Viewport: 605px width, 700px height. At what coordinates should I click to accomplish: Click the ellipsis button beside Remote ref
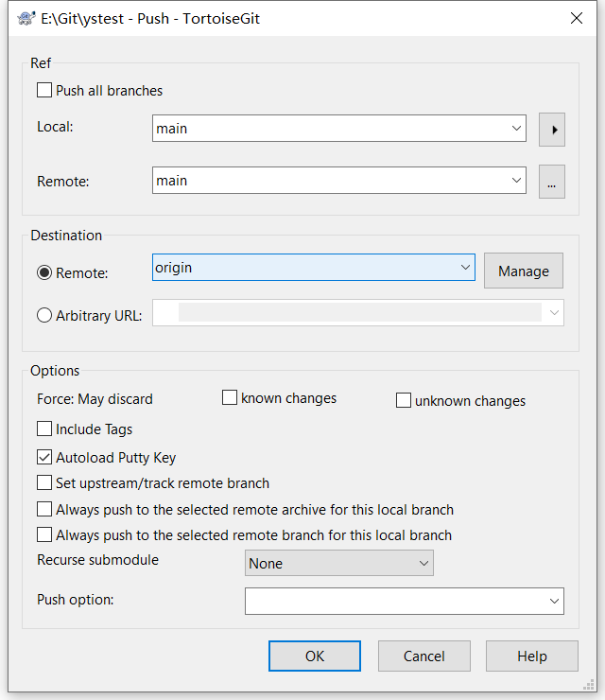tap(552, 182)
